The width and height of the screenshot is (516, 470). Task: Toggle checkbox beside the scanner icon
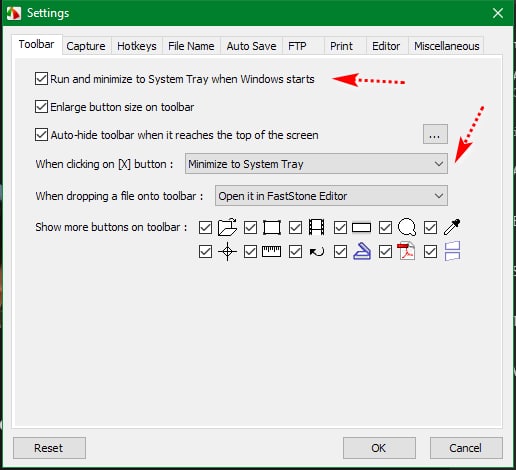[x=340, y=252]
